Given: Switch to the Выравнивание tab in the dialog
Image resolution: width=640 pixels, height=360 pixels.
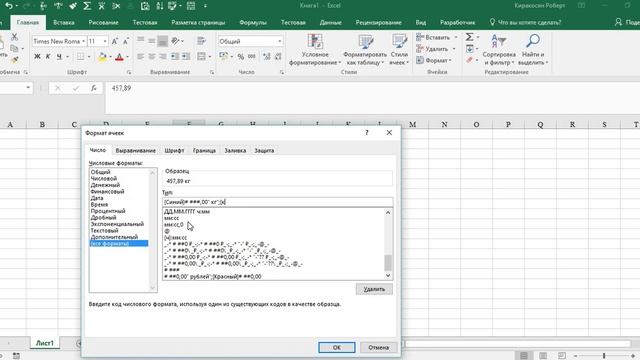Looking at the screenshot, I should pyautogui.click(x=136, y=151).
